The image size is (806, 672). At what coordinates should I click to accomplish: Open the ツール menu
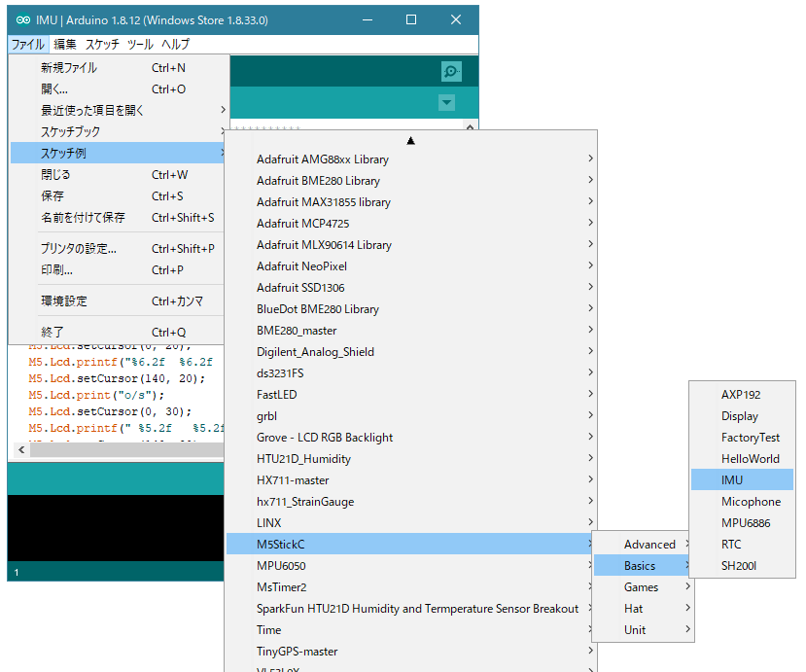[x=140, y=44]
